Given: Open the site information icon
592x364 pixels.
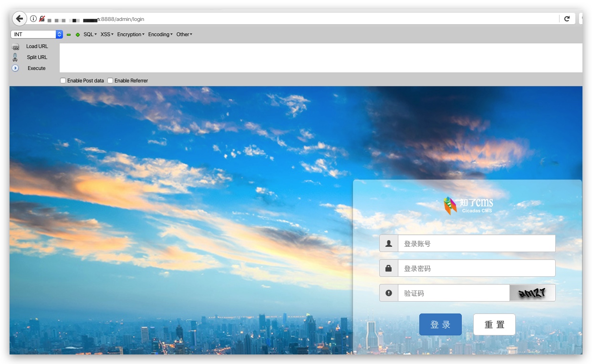Looking at the screenshot, I should (x=33, y=19).
